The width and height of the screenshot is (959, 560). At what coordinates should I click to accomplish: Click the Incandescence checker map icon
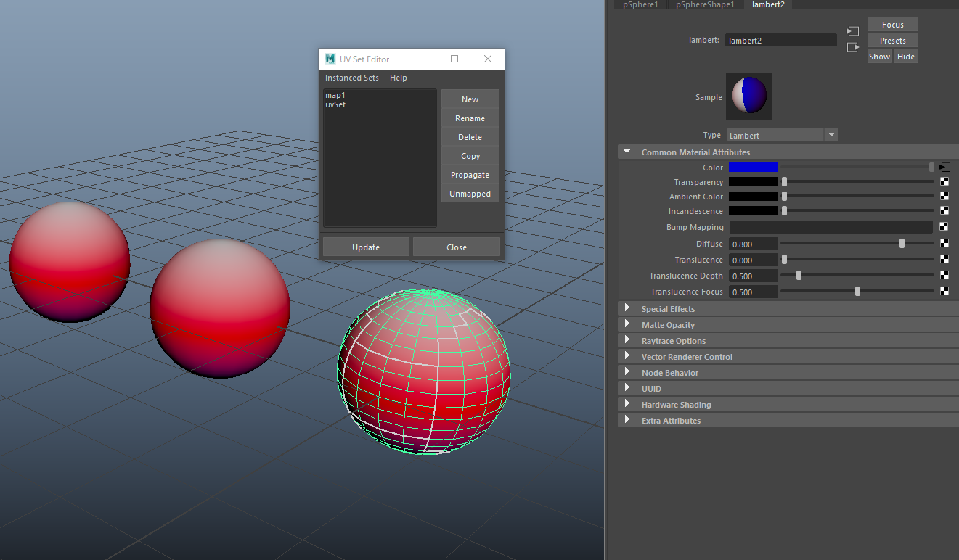(x=944, y=211)
